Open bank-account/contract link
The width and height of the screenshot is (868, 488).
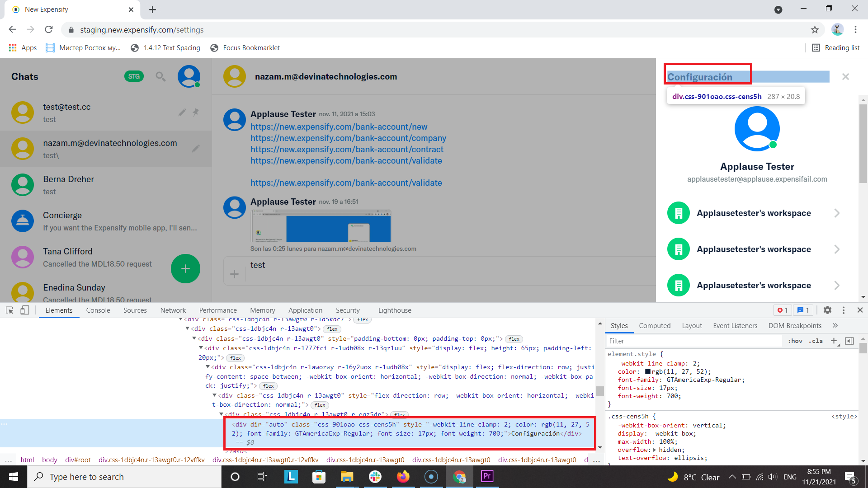pos(347,149)
